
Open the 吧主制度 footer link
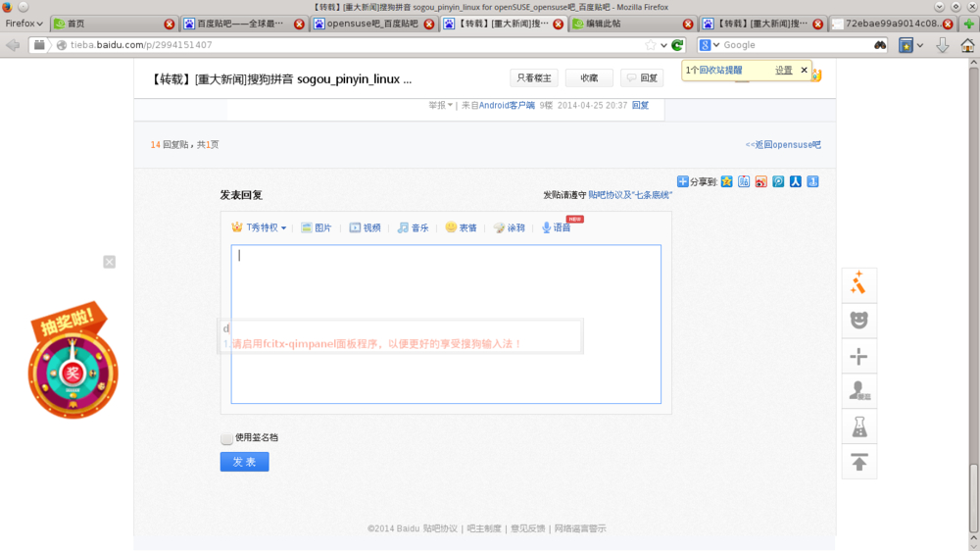(x=484, y=528)
